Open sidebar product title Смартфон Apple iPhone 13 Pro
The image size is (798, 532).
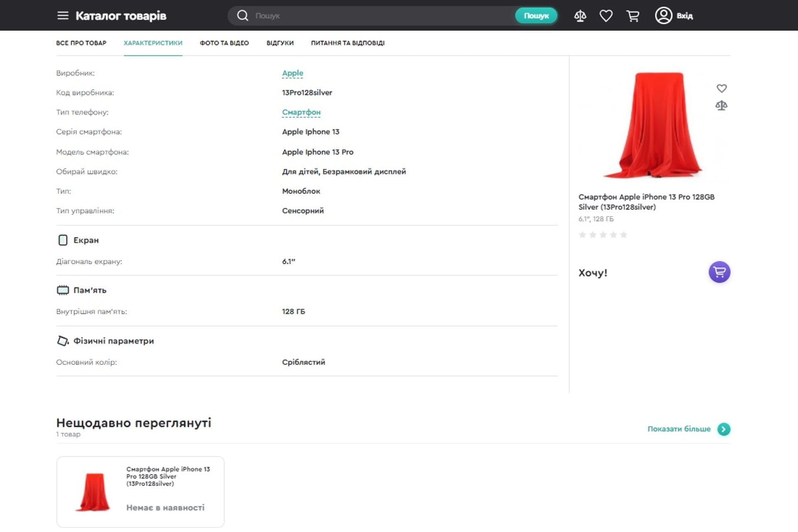[646, 202]
